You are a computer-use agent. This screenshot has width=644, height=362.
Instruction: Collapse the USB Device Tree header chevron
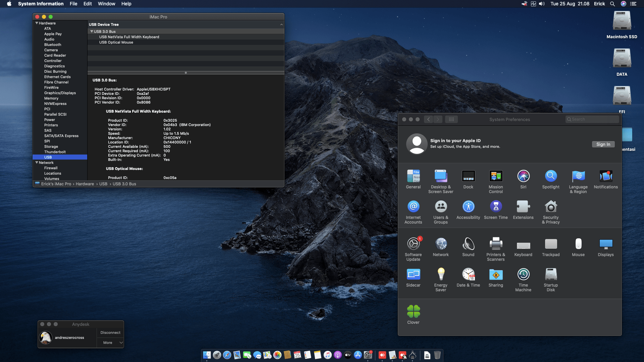click(x=281, y=24)
